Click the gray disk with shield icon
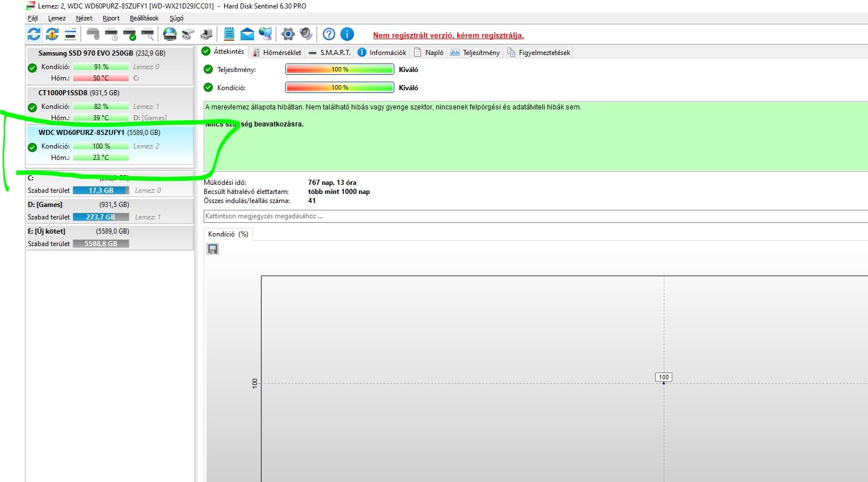 point(94,34)
